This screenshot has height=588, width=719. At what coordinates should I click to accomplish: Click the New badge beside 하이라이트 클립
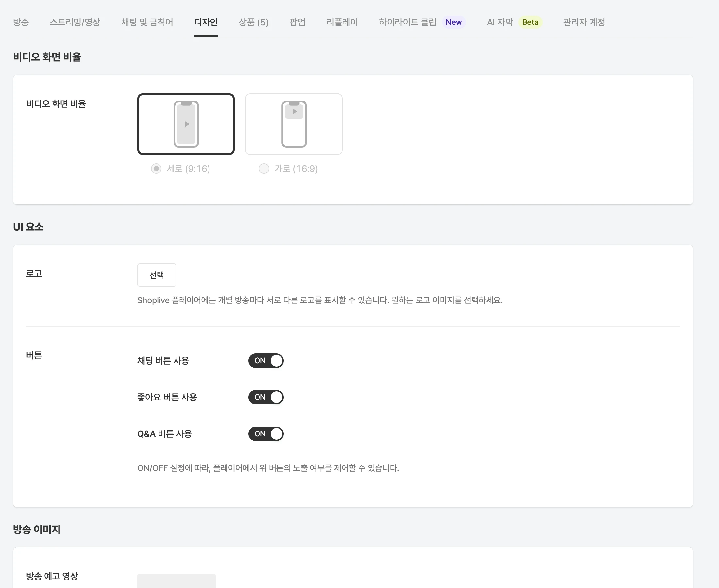click(454, 22)
